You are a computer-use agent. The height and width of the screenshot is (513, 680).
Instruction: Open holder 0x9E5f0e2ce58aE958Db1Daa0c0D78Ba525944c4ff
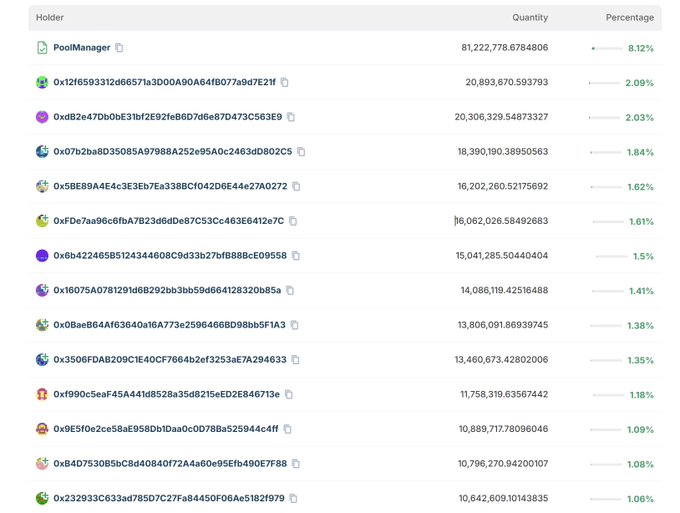(x=166, y=429)
